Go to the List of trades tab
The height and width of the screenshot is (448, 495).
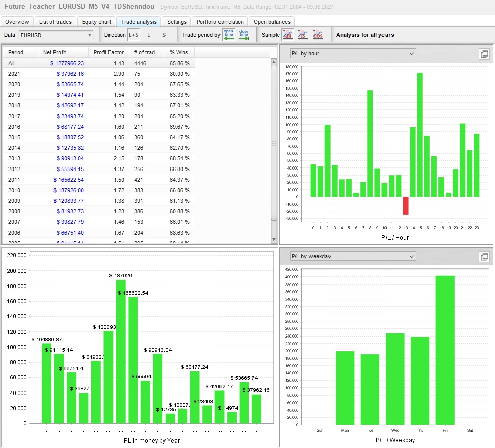point(56,22)
